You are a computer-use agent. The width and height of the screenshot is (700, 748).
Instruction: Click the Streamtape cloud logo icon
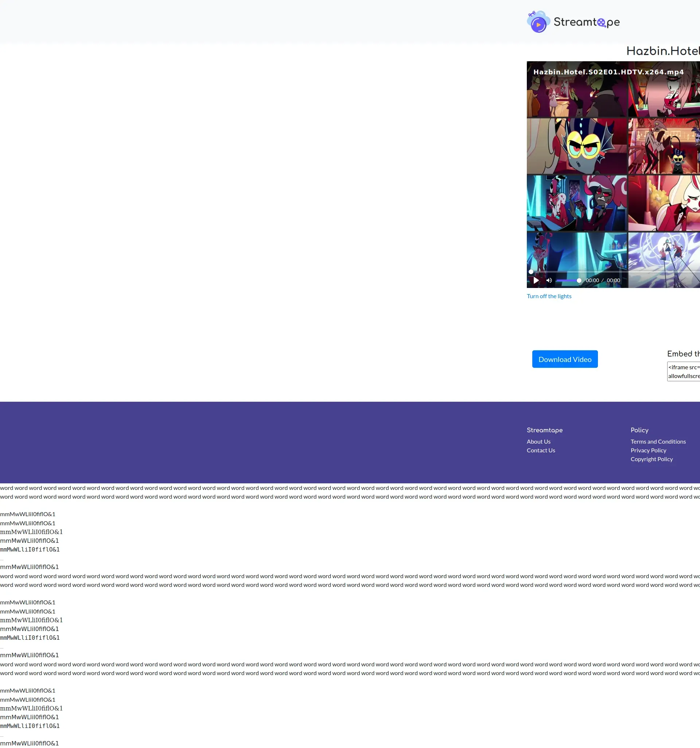point(538,22)
